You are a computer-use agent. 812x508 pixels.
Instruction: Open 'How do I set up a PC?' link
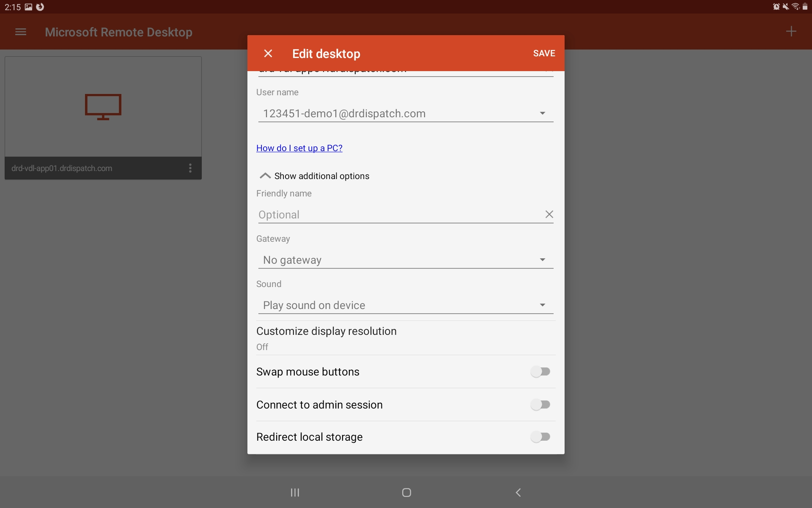click(299, 148)
